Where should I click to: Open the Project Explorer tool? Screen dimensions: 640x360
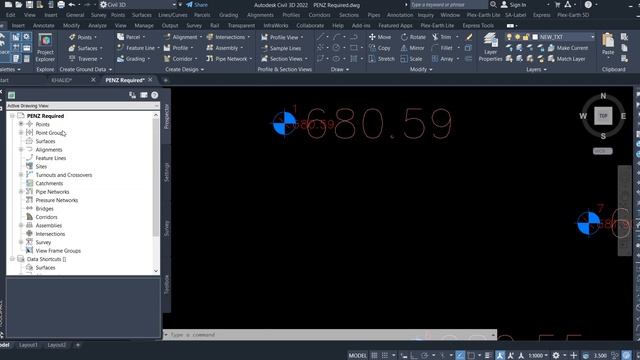click(x=45, y=48)
